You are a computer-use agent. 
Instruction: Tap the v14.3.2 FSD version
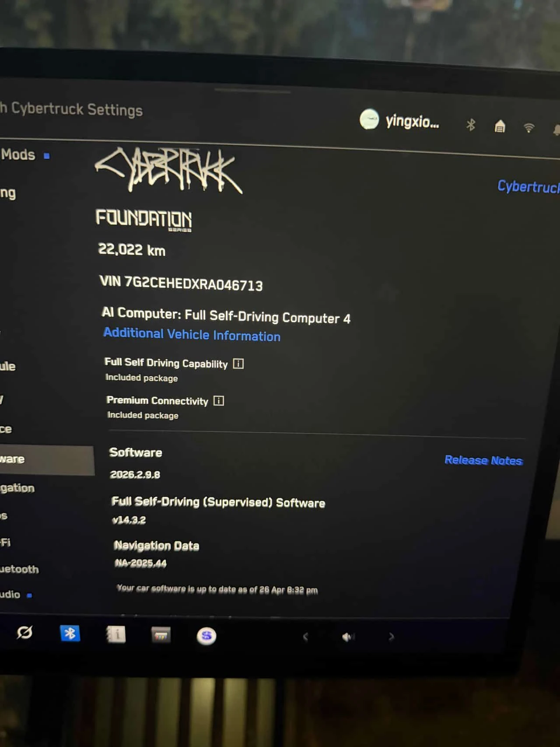[x=129, y=520]
